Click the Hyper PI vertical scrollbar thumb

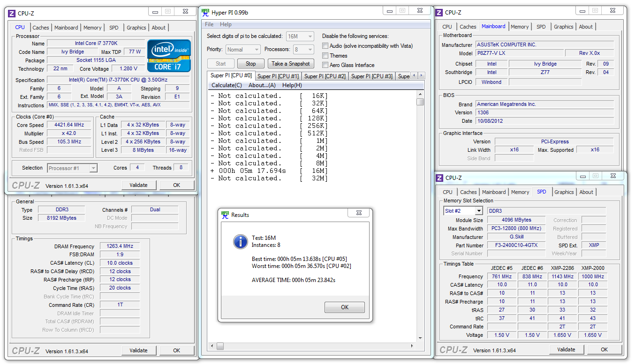tap(420, 102)
